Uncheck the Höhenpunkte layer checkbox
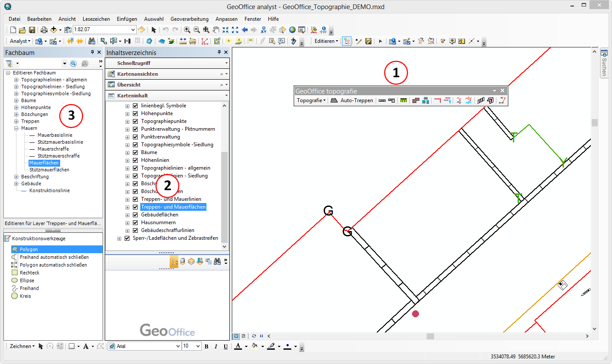The height and width of the screenshot is (364, 612). 135,113
